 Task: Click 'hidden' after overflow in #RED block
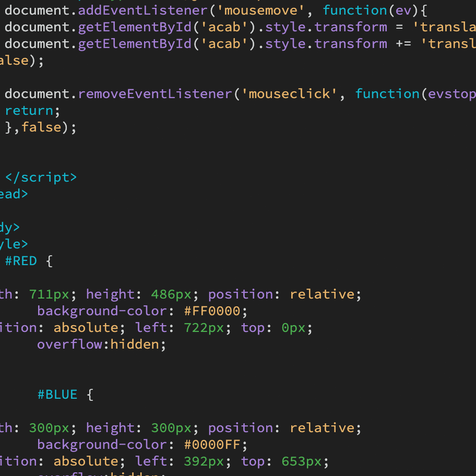pos(135,344)
